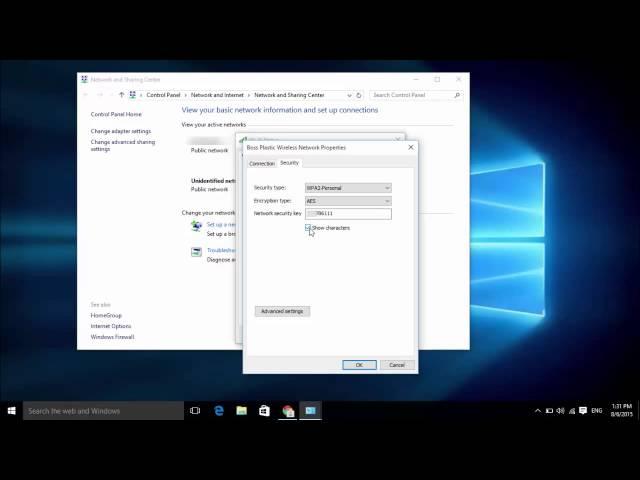The width and height of the screenshot is (640, 480).
Task: Expand the address bar history dropdown
Action: tap(349, 95)
